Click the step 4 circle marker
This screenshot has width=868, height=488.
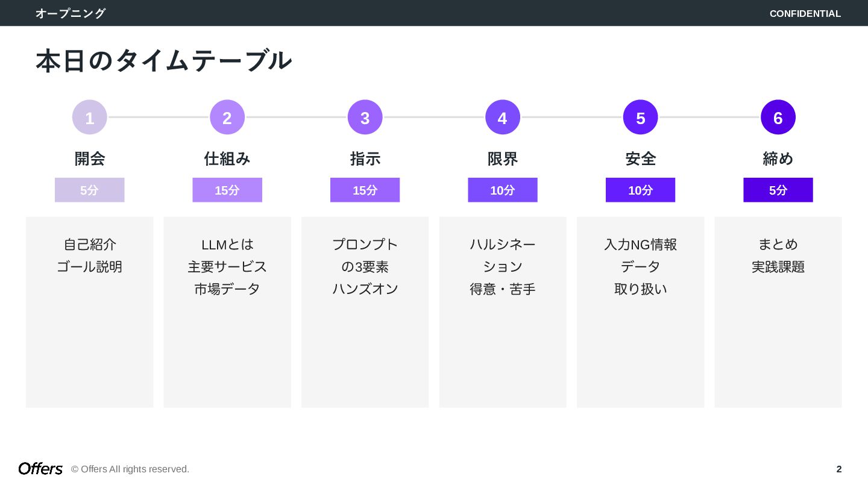(503, 117)
